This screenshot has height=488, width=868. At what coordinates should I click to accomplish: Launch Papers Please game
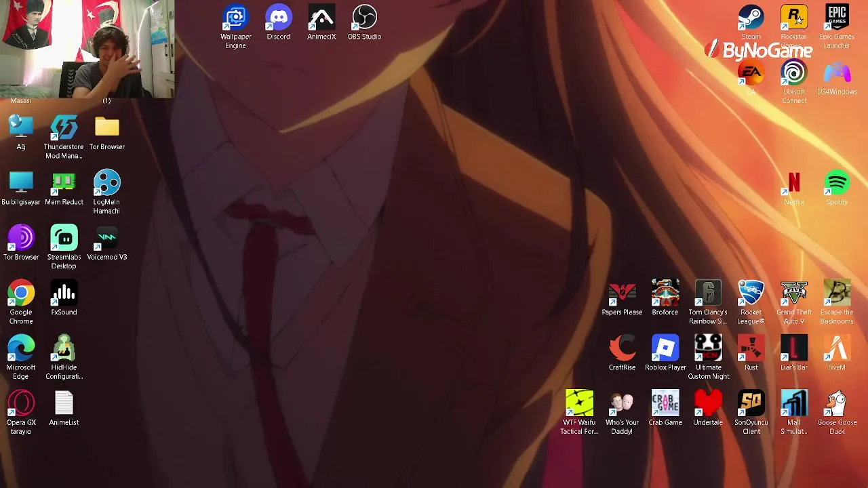[x=622, y=293]
